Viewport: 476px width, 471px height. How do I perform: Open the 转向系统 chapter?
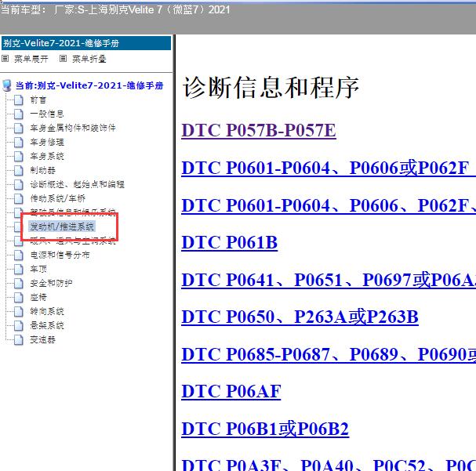pos(47,311)
